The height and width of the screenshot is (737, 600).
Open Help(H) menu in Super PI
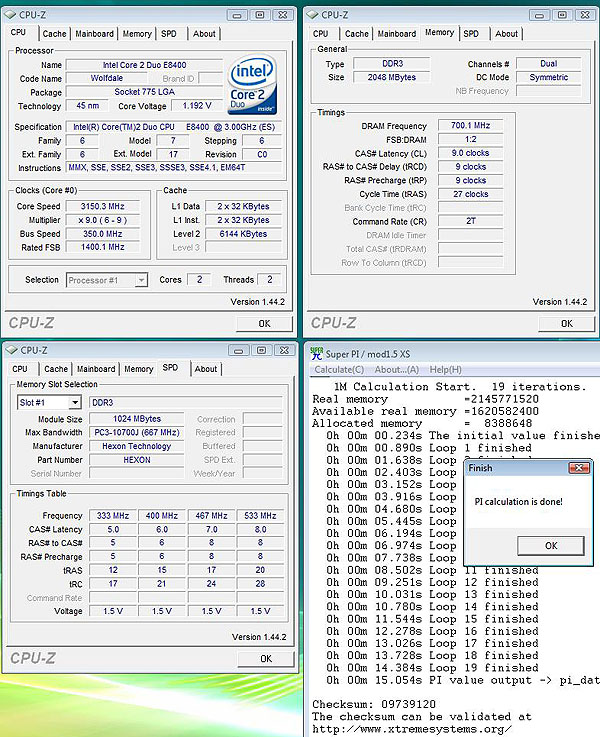point(445,370)
